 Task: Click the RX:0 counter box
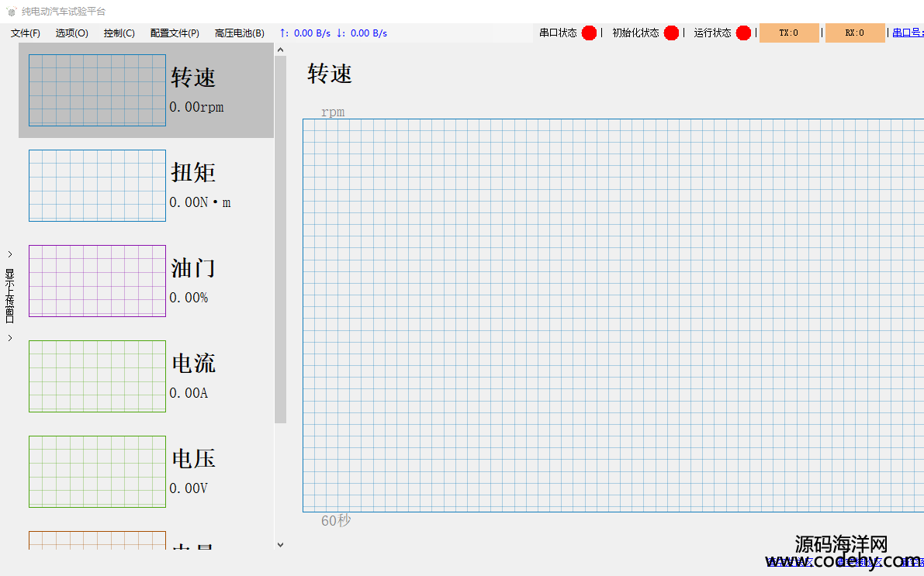coord(855,33)
